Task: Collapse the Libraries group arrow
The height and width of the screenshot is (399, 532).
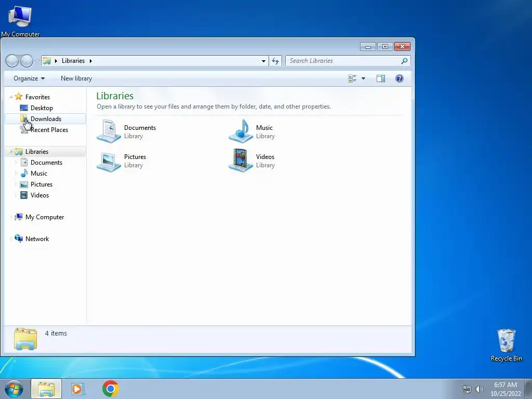Action: click(x=11, y=151)
